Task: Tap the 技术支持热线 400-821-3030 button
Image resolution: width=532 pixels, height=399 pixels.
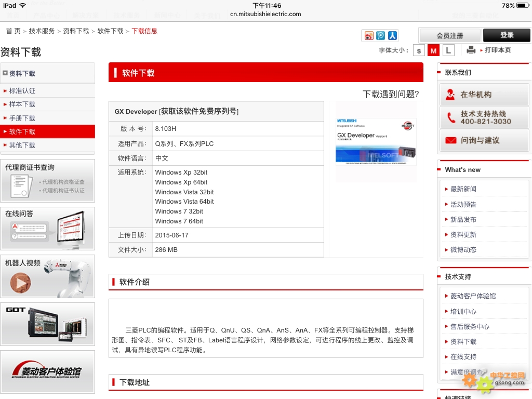Action: point(485,117)
